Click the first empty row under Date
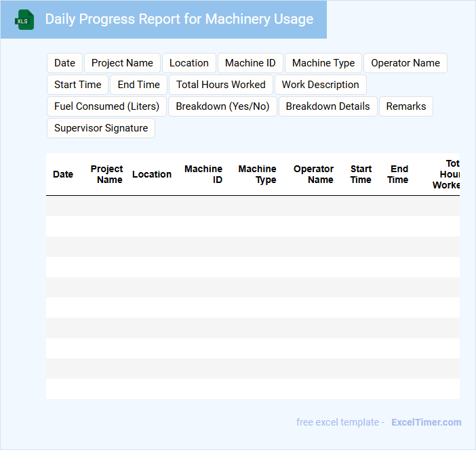 (x=63, y=206)
